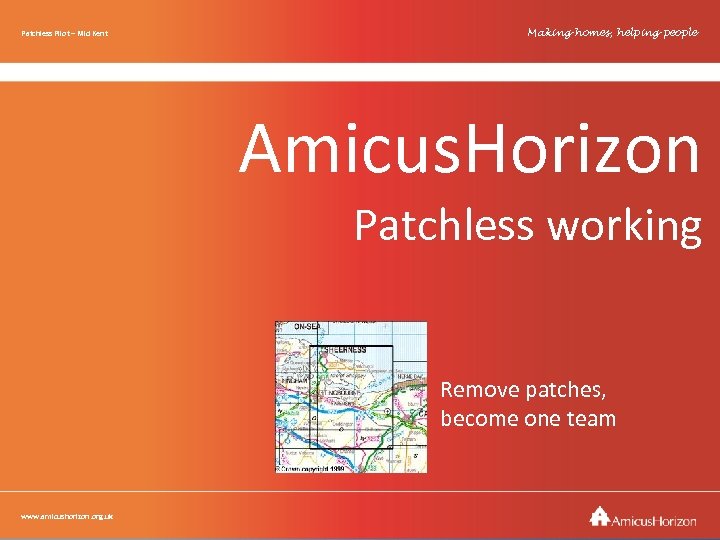Click the AmicusHorizon house logo icon
Viewport: 720px width, 540px height.
point(600,516)
